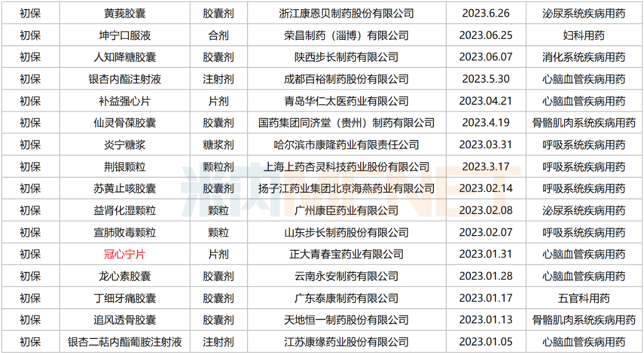Click date 2023.3.17

(486, 167)
